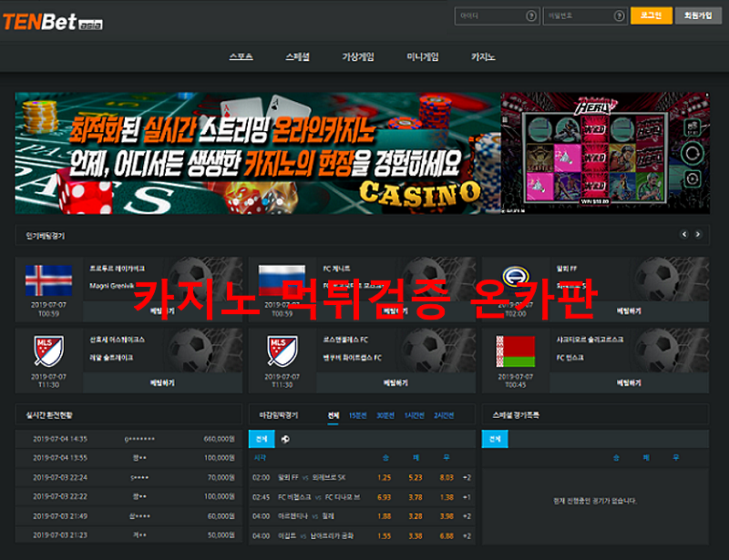Click the exchange row dated 2019-07-04 14:35

[x=128, y=439]
